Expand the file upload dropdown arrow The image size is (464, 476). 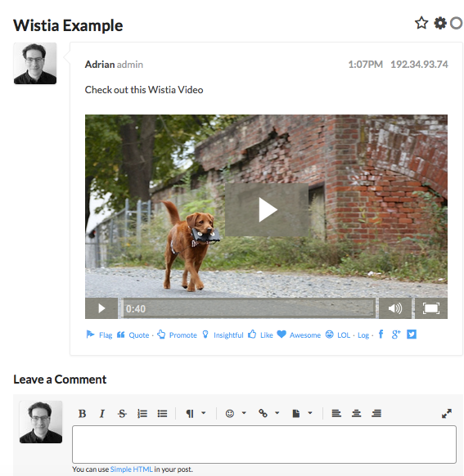[x=310, y=413]
